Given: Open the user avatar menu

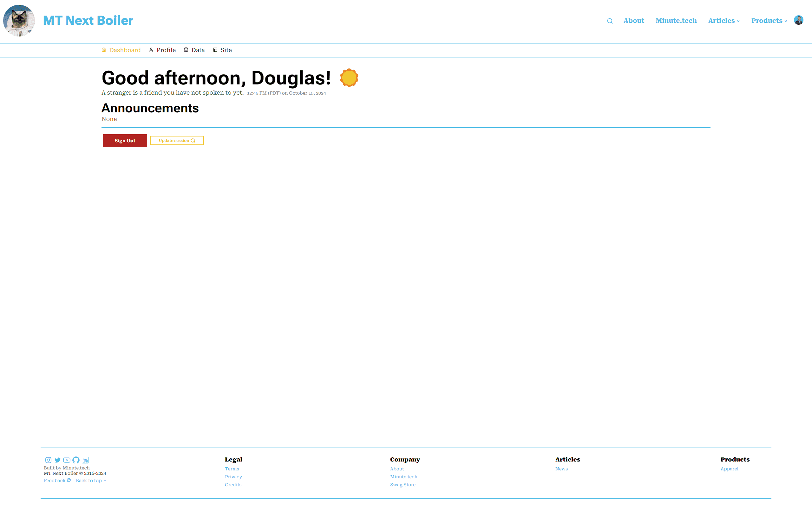Looking at the screenshot, I should [x=799, y=20].
